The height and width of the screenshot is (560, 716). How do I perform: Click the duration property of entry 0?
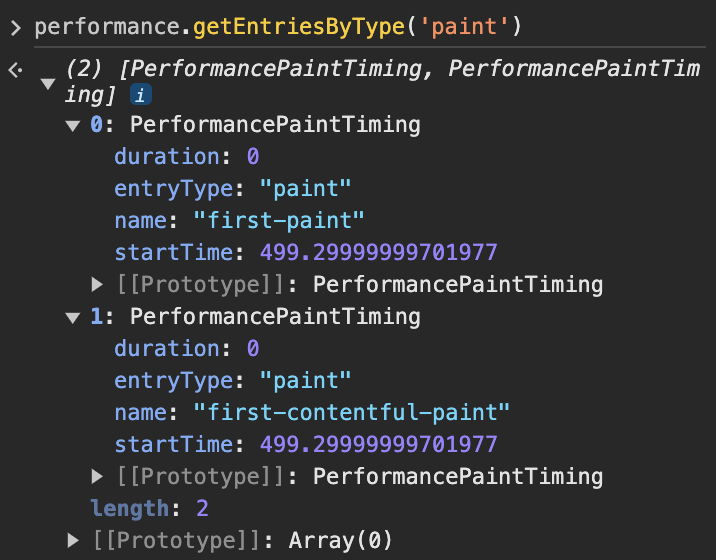pos(166,157)
